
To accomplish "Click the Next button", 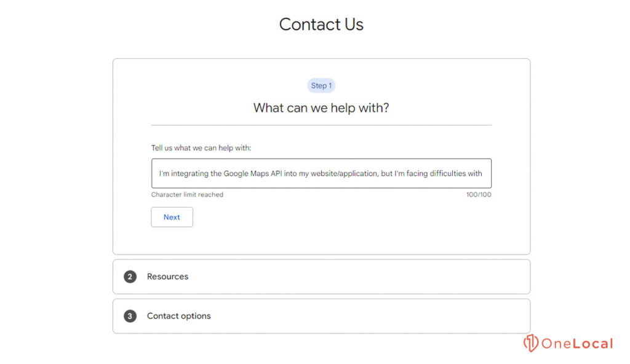I will tap(172, 217).
